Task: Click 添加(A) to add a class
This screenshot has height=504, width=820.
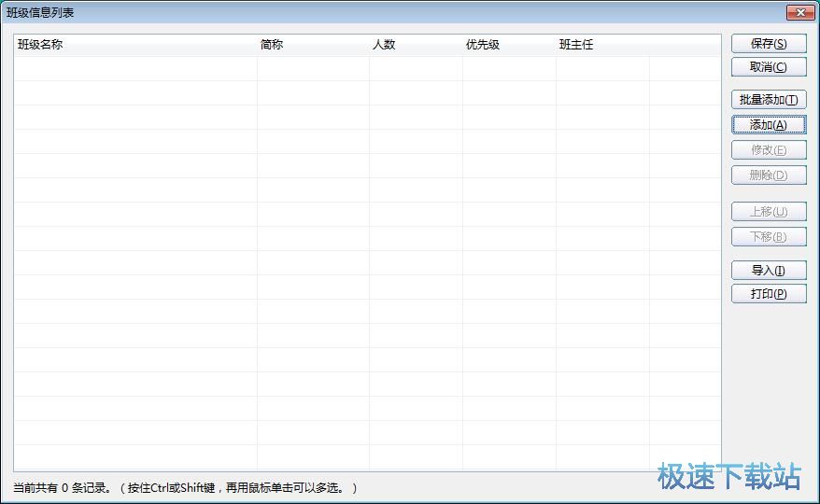Action: point(769,124)
